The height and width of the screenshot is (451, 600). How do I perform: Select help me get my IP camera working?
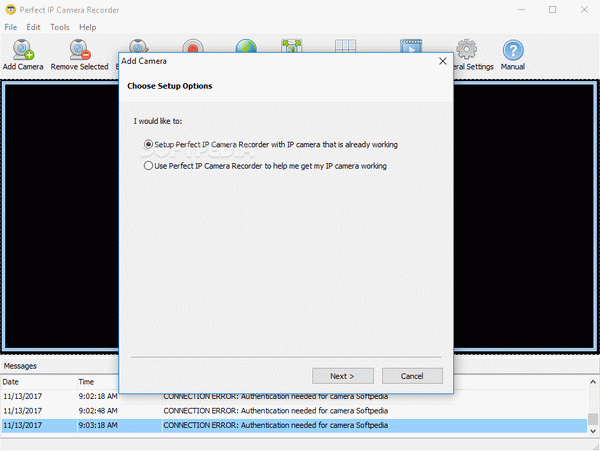(148, 166)
